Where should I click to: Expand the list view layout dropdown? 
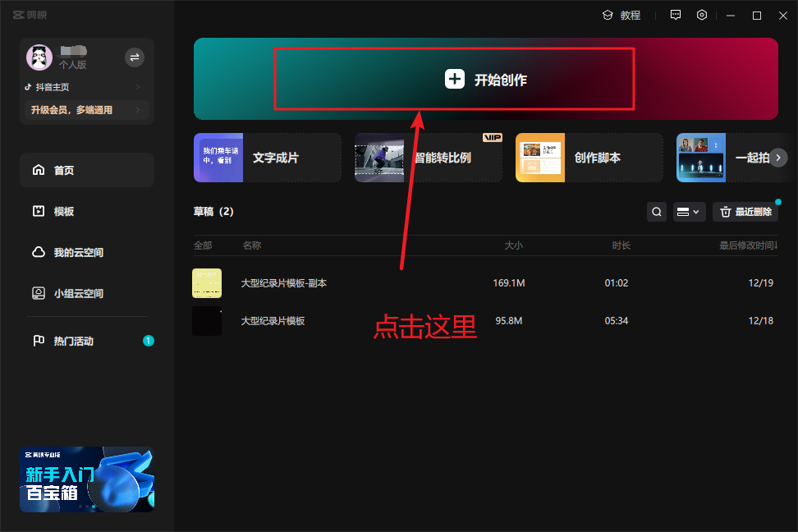click(688, 212)
